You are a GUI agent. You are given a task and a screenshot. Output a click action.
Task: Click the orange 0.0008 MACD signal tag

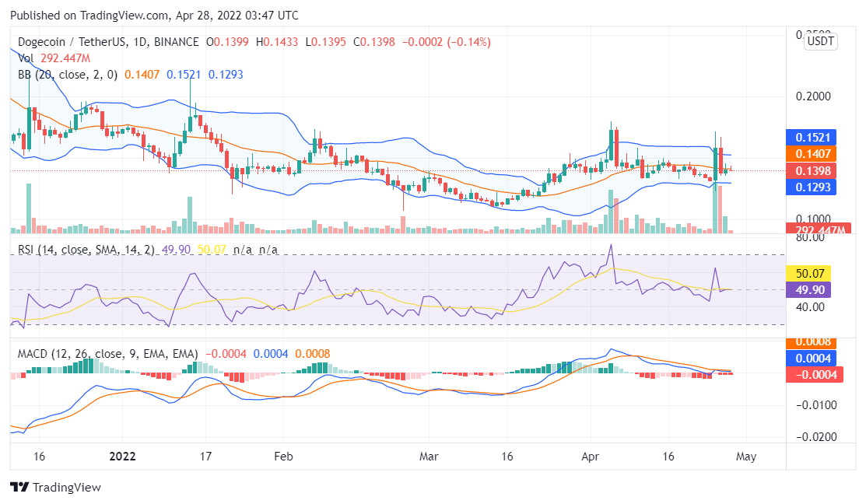(810, 342)
